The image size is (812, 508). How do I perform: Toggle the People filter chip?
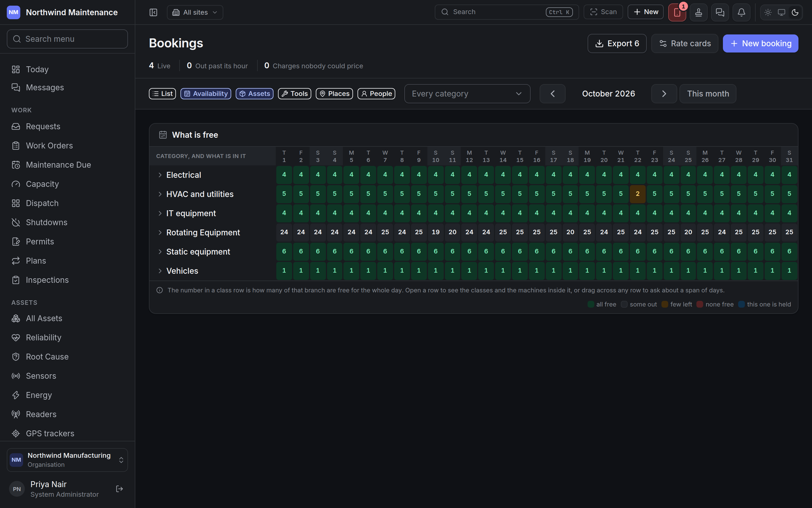click(376, 94)
